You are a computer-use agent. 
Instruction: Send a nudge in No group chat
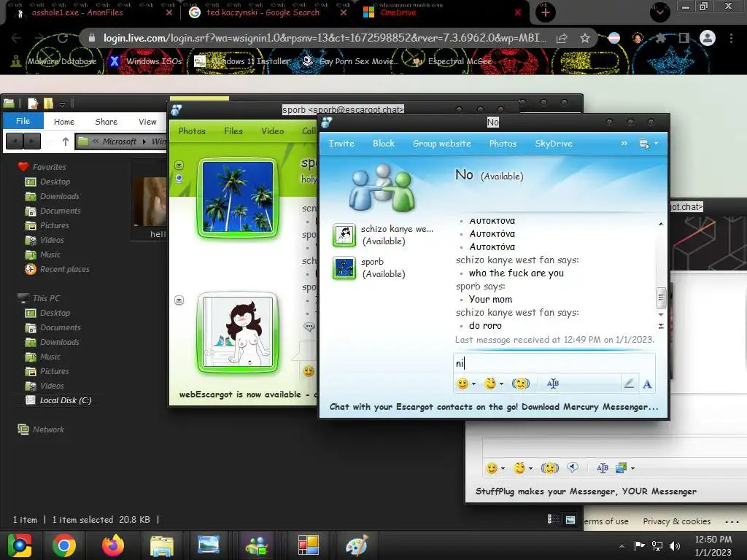pos(521,384)
